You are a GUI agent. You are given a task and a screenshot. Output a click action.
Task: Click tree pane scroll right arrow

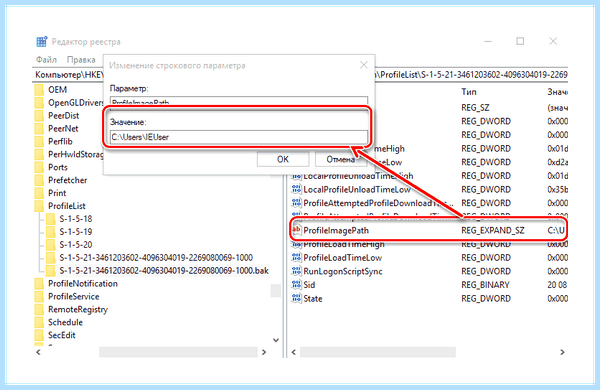(264, 352)
